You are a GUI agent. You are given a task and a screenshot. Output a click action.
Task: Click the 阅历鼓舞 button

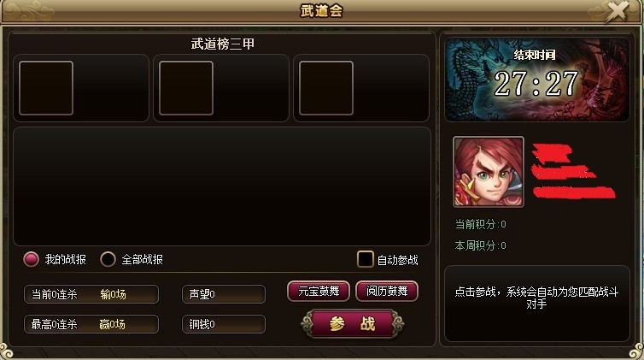coord(387,291)
